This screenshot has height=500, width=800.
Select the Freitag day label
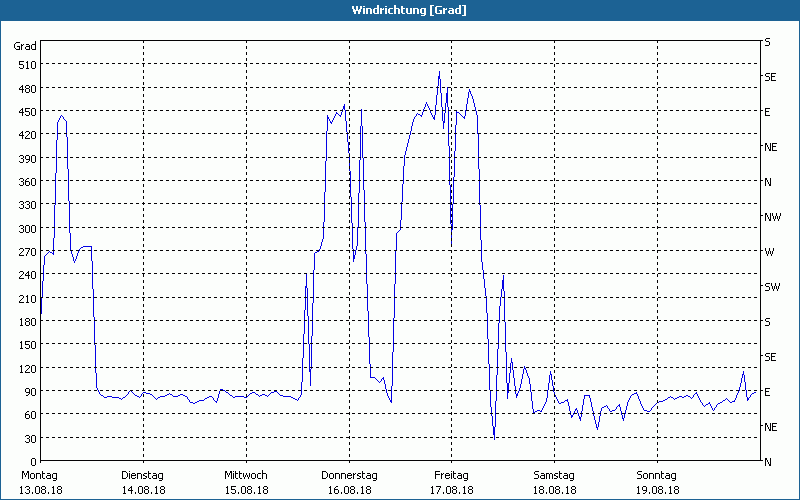pyautogui.click(x=451, y=475)
